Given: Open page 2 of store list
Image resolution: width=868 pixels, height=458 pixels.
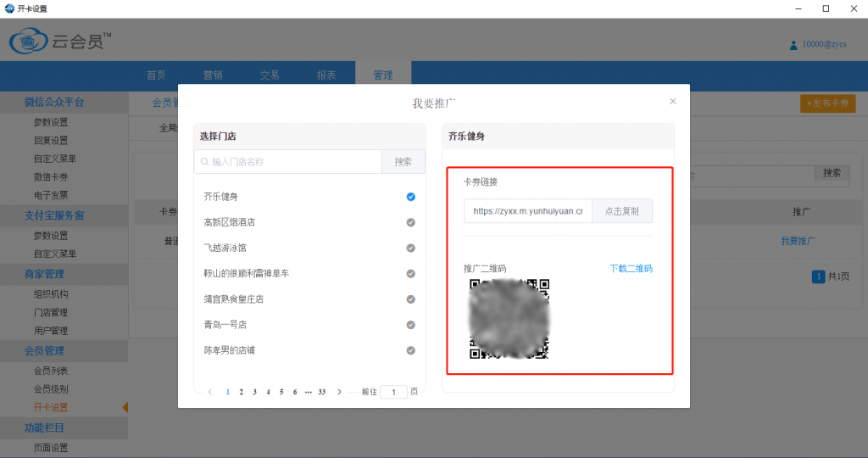Looking at the screenshot, I should point(242,392).
